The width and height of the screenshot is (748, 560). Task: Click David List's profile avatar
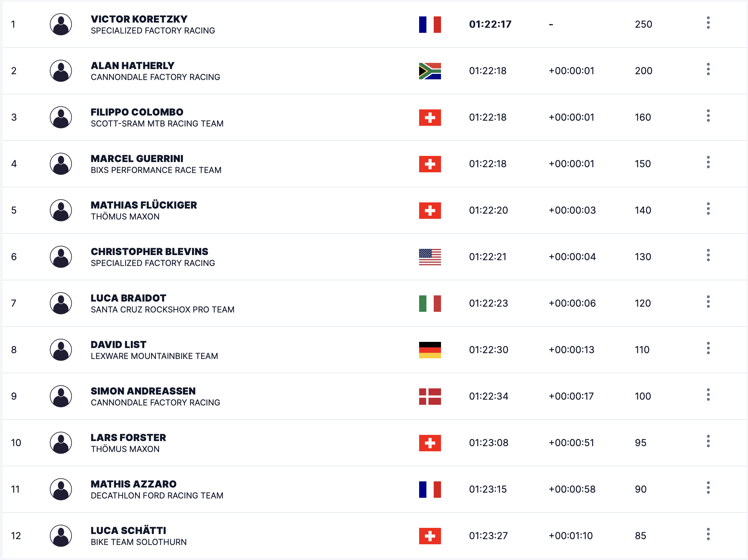(61, 350)
